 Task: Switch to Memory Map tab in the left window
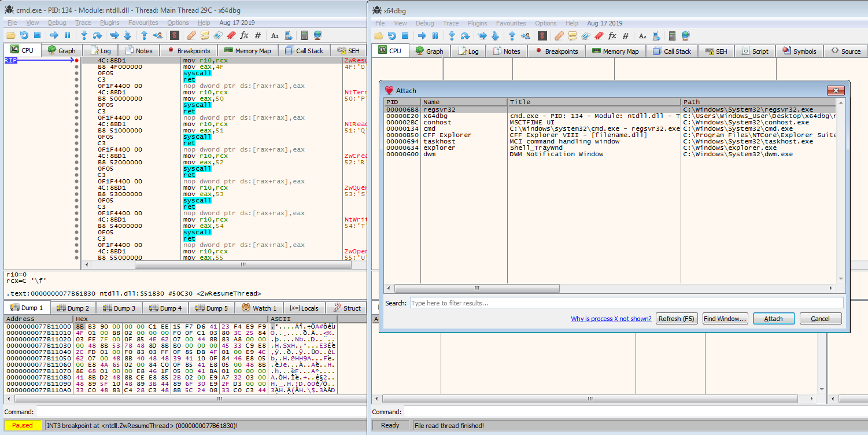tap(248, 51)
